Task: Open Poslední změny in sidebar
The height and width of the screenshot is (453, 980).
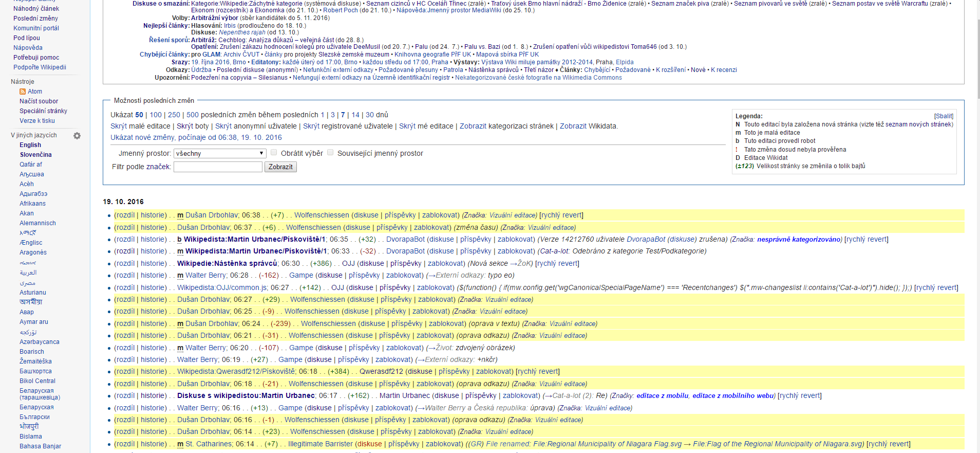Action: click(x=35, y=19)
